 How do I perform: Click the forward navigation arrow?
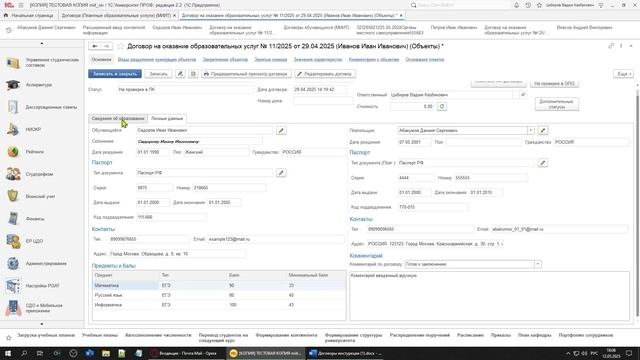click(106, 47)
